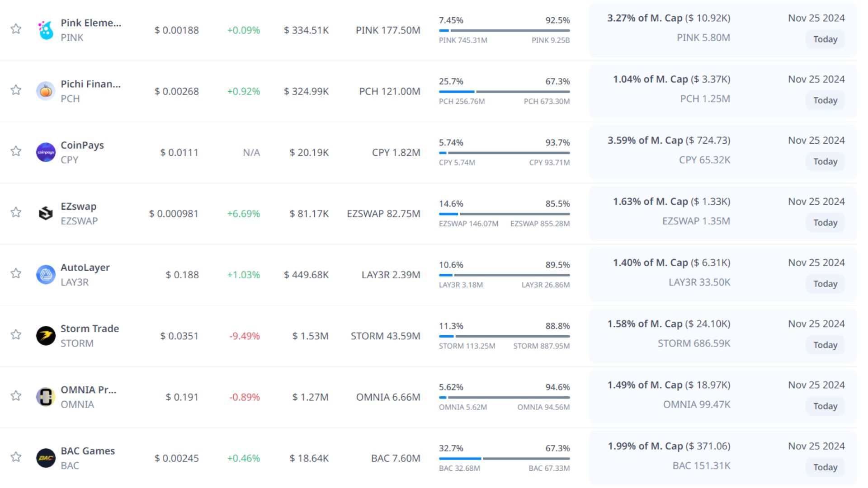The image size is (868, 488).
Task: Click the BAC 32.7% unlocked progress bar
Action: [504, 459]
